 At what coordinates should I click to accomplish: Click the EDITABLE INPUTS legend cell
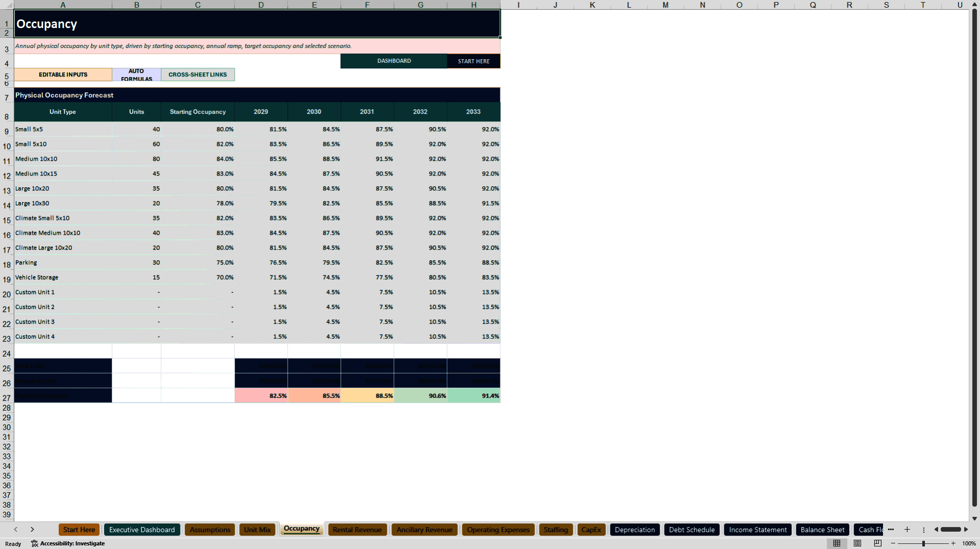click(63, 74)
